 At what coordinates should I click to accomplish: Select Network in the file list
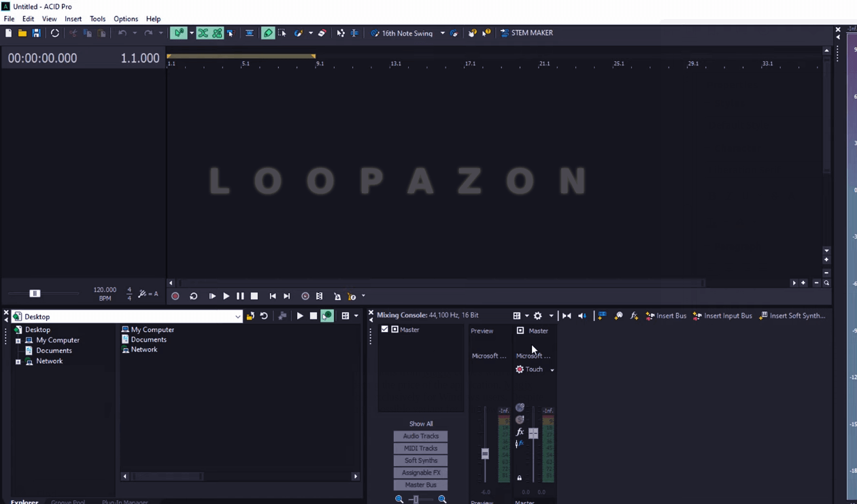[x=144, y=350]
